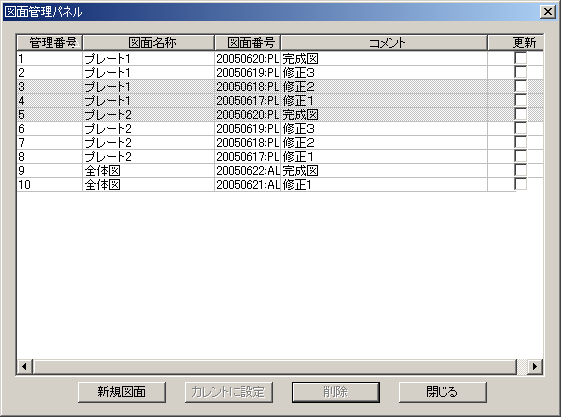
Task: Click the 新規図面 button
Action: [122, 392]
